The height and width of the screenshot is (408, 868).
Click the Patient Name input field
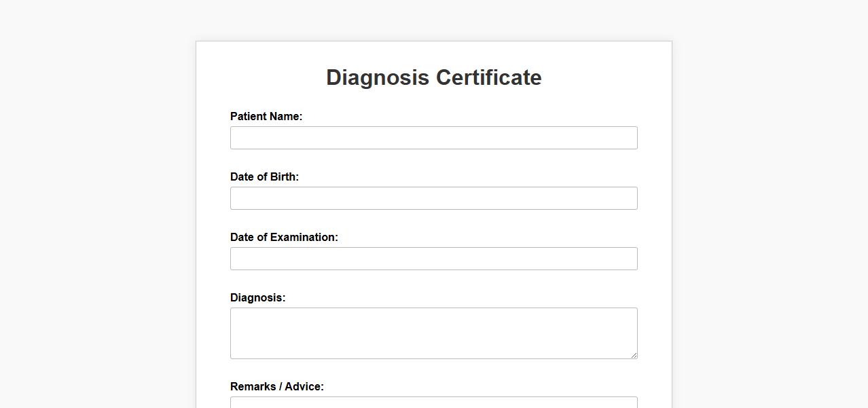433,138
